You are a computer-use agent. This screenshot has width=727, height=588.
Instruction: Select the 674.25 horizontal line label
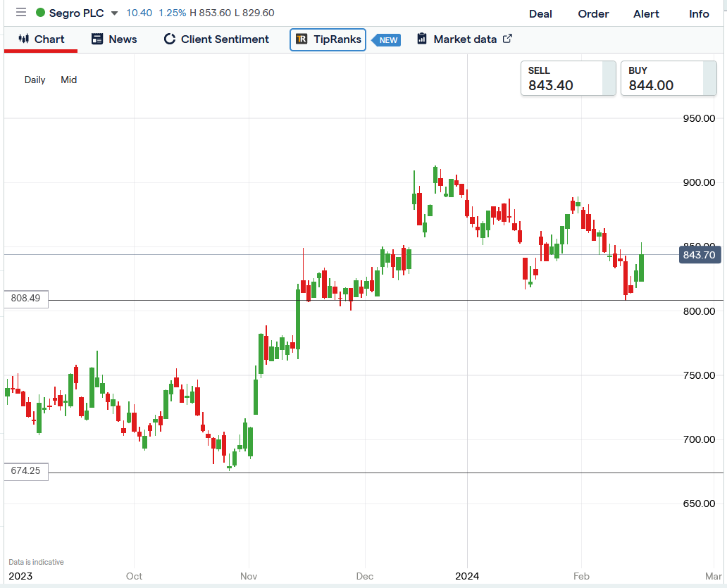click(x=26, y=471)
